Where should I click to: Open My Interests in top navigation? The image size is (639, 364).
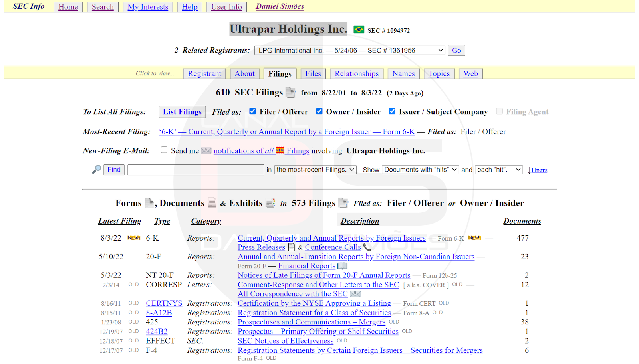pyautogui.click(x=148, y=7)
